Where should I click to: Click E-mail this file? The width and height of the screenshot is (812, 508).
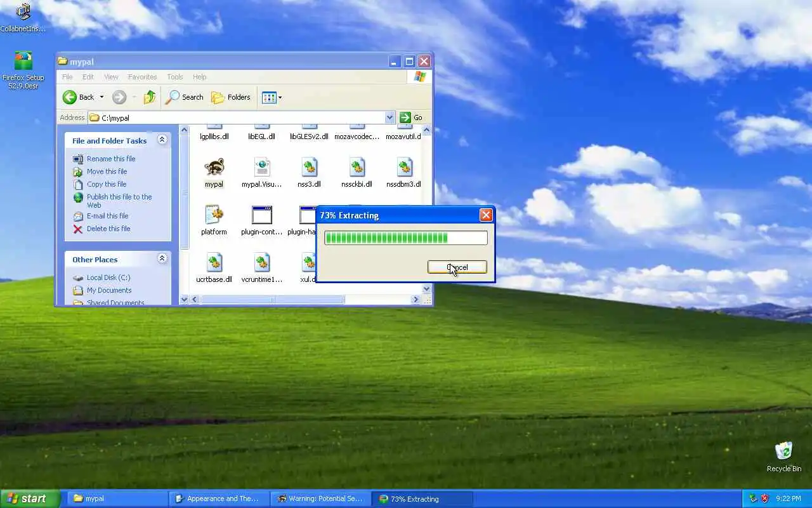pyautogui.click(x=107, y=216)
